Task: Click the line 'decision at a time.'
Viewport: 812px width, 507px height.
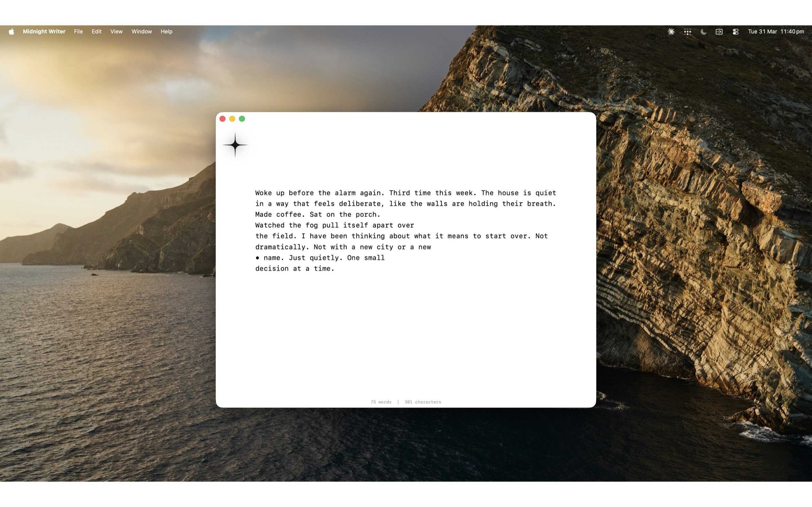Action: point(295,268)
